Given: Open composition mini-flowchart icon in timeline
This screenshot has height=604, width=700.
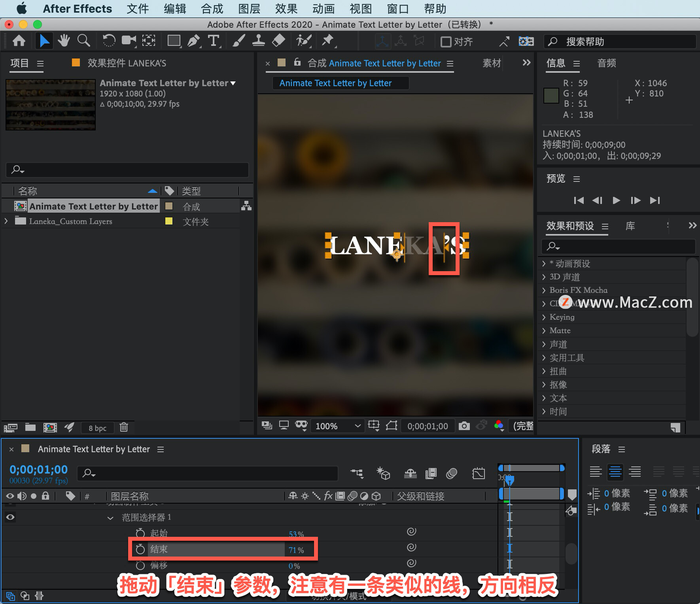Looking at the screenshot, I should tap(357, 473).
